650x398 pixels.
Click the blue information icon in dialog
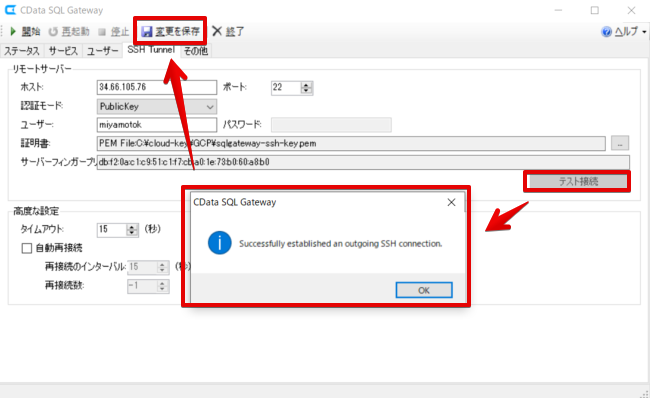point(219,243)
